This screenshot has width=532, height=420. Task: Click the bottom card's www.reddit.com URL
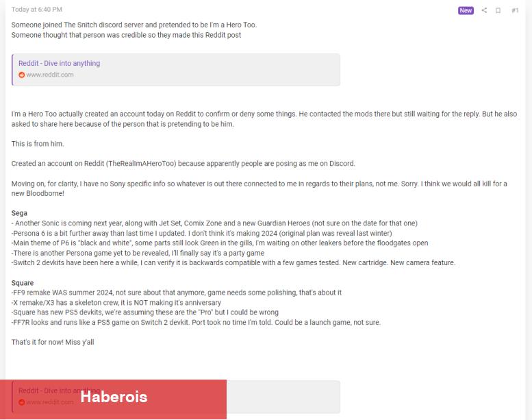[x=50, y=402]
